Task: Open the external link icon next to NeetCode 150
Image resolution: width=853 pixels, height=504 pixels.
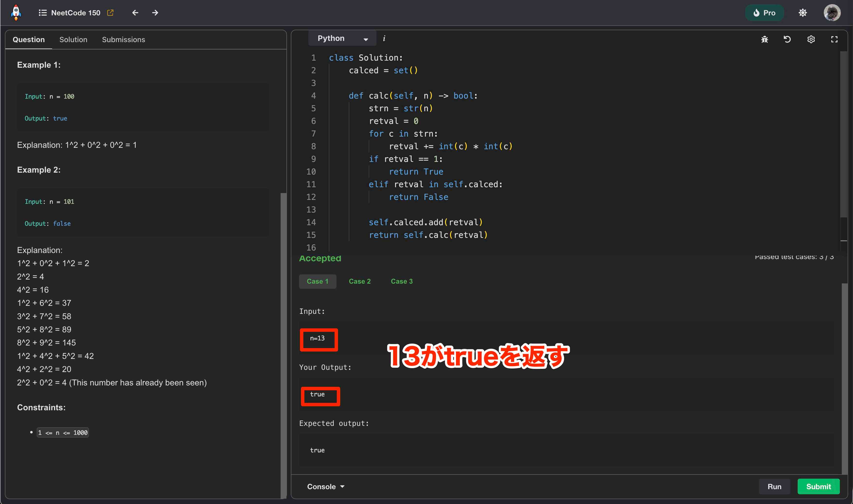Action: click(110, 13)
